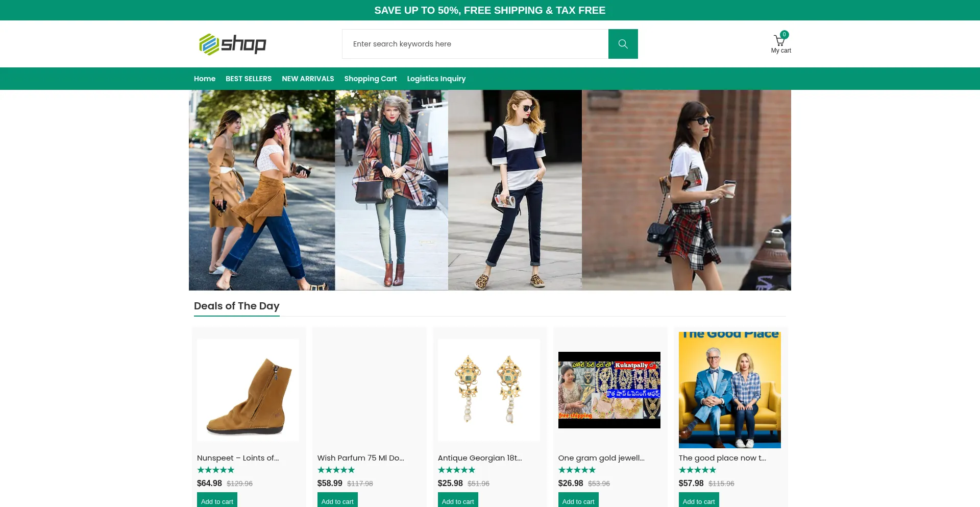This screenshot has height=507, width=980.
Task: Add Wish Parfum to cart
Action: [x=337, y=501]
